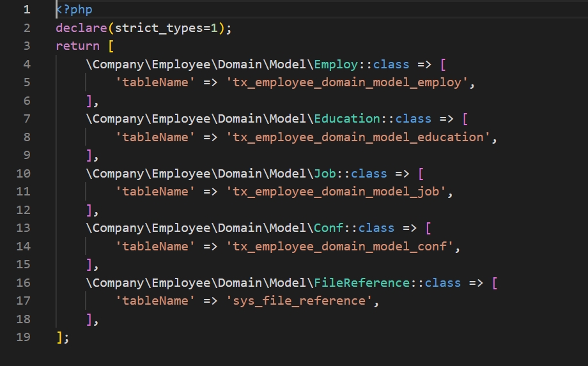
Task: Click line number 10 in the gutter
Action: 22,173
